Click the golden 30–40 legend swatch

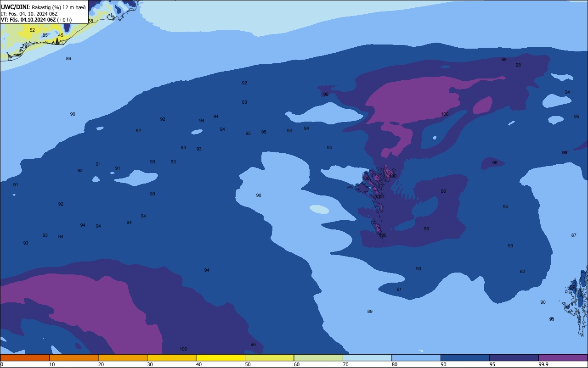point(171,357)
